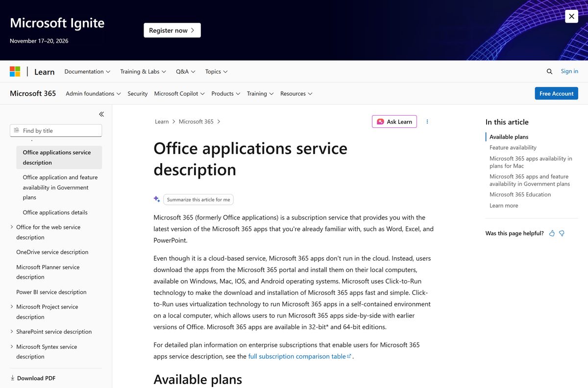The height and width of the screenshot is (388, 588).
Task: Open the Microsoft 365 product home
Action: [33, 93]
